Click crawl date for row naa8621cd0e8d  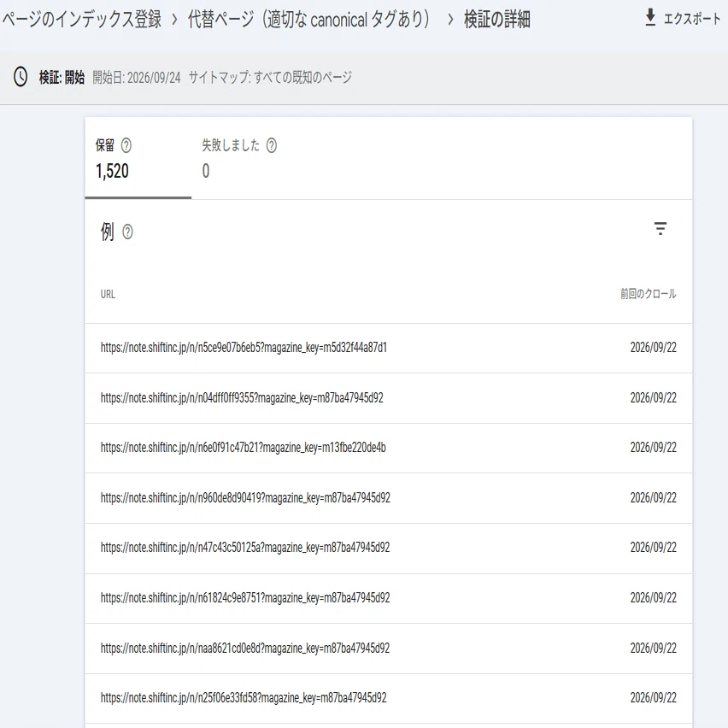[x=654, y=649]
